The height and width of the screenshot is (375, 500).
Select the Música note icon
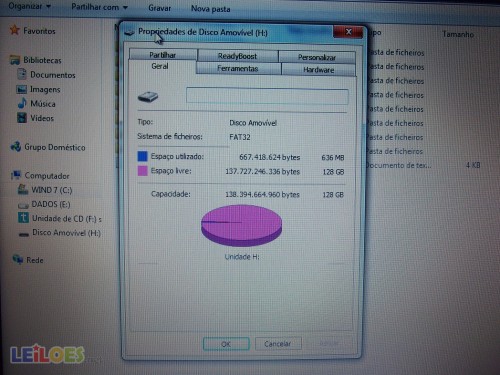[x=22, y=103]
